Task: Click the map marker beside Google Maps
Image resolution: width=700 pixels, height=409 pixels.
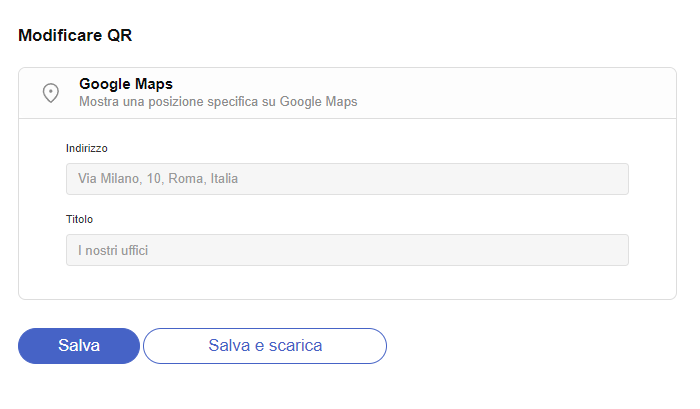Action: point(50,93)
